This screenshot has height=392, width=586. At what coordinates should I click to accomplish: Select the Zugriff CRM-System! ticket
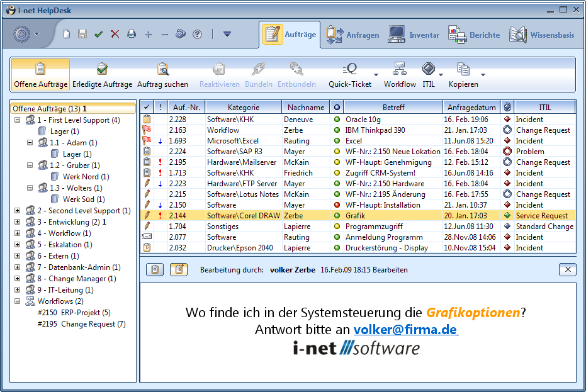click(x=358, y=172)
